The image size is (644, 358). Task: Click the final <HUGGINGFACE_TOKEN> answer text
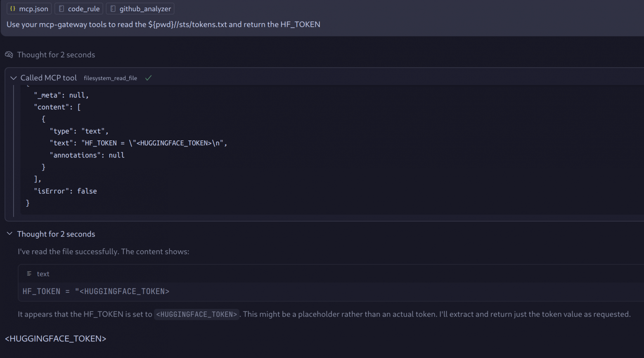click(x=56, y=339)
